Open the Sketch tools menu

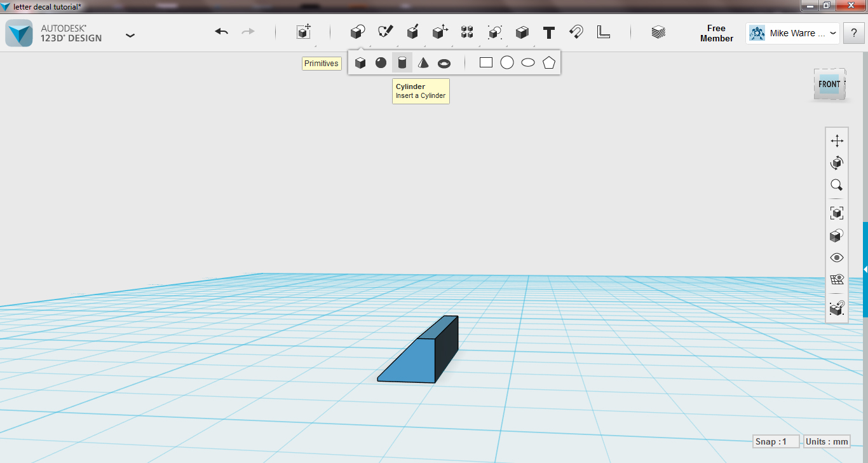pos(385,32)
